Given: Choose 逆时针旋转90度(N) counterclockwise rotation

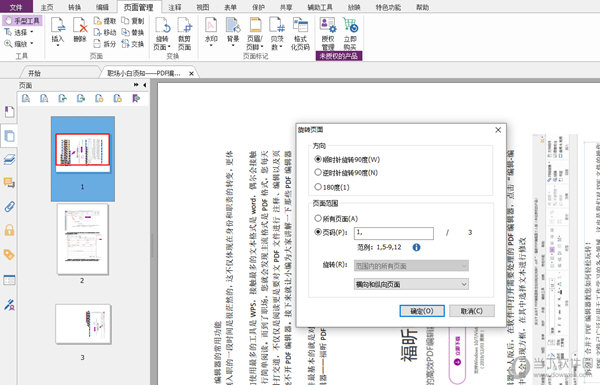Looking at the screenshot, I should pyautogui.click(x=346, y=173).
